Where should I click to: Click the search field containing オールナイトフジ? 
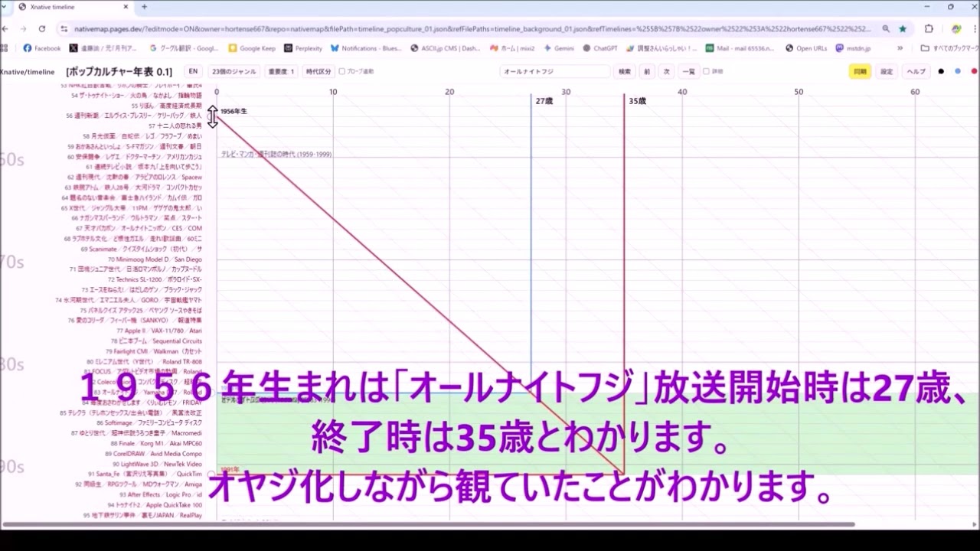point(555,71)
